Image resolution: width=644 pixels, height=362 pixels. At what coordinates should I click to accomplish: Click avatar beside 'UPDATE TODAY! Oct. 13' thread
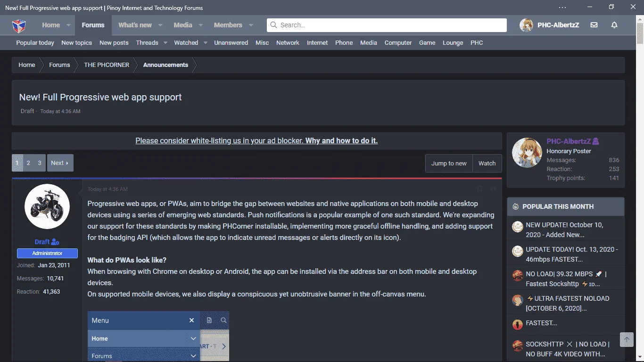click(518, 251)
